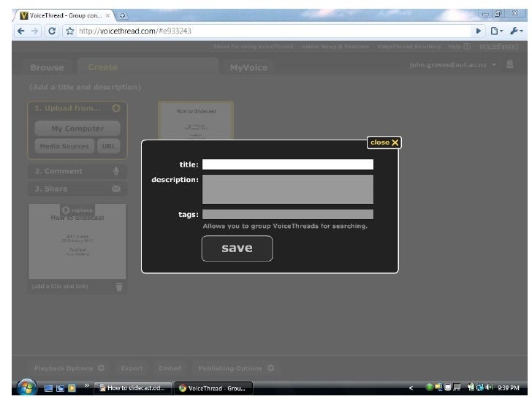Expand quick launch overflow chevron

pos(86,385)
